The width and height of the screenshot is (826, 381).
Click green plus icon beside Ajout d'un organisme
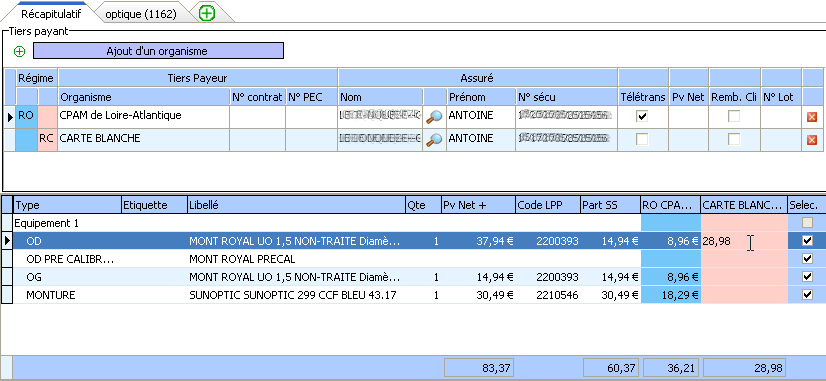[x=19, y=51]
